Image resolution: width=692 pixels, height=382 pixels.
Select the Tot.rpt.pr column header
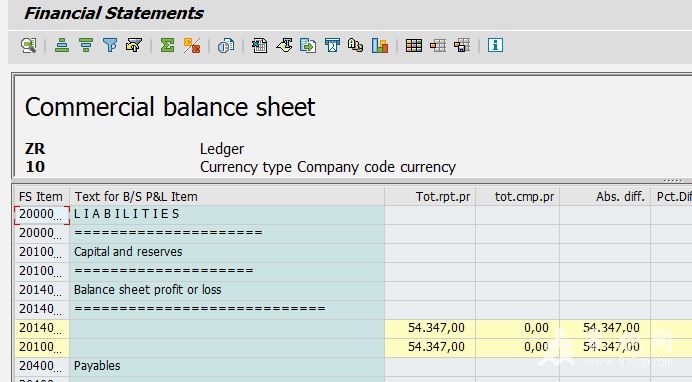(430, 196)
